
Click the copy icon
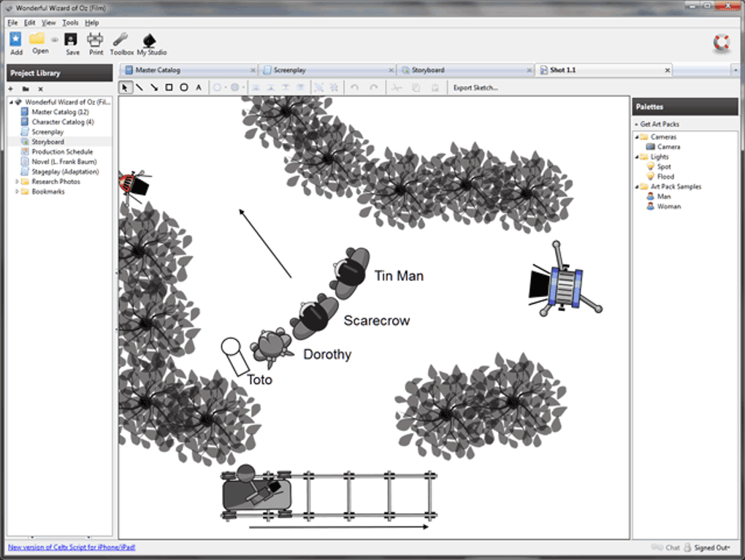(416, 88)
